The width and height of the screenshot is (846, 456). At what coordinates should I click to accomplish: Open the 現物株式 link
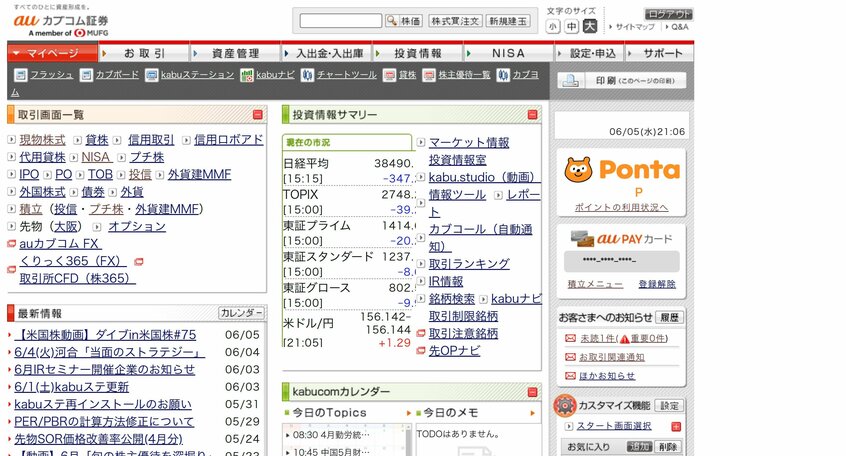click(x=42, y=140)
